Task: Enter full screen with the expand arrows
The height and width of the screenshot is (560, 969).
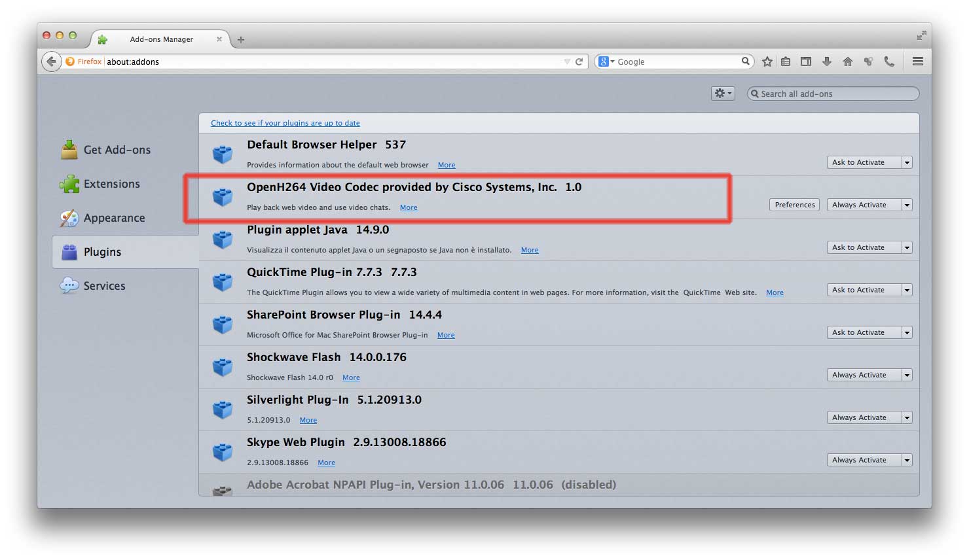Action: pyautogui.click(x=921, y=35)
